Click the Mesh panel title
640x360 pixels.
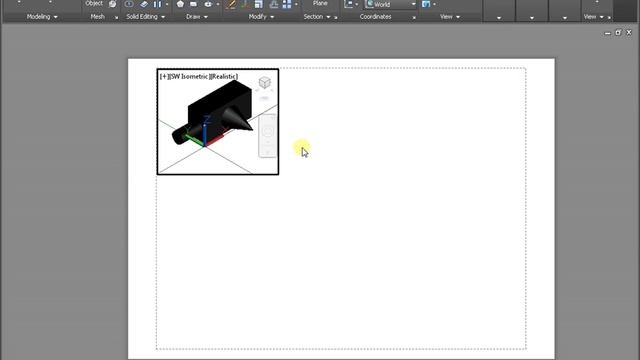click(98, 17)
